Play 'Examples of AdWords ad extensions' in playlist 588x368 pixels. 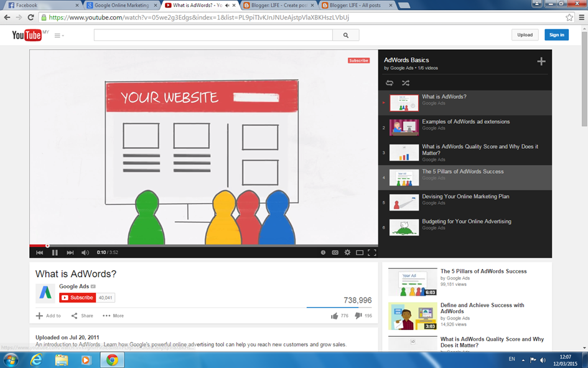point(465,128)
